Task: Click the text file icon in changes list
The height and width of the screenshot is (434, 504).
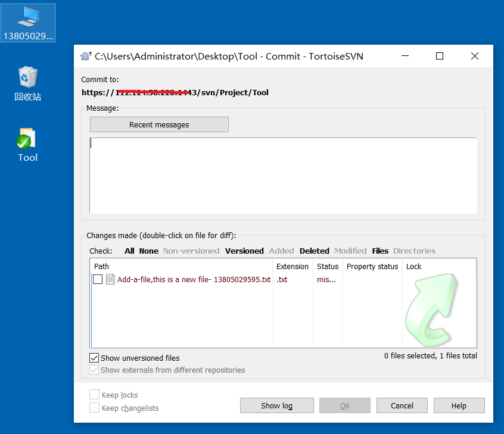Action: [110, 279]
